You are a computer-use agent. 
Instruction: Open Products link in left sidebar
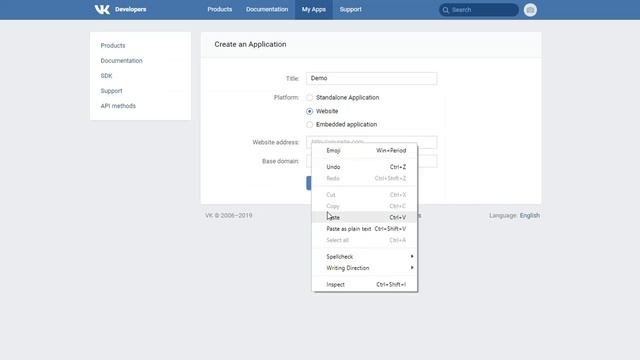[x=113, y=45]
